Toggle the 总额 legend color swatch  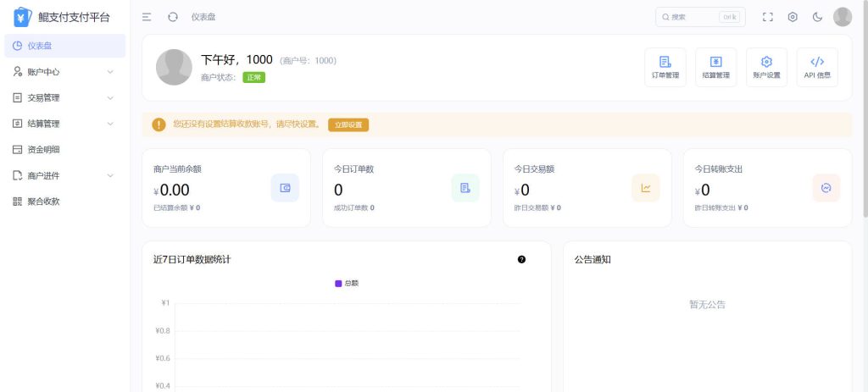point(338,283)
